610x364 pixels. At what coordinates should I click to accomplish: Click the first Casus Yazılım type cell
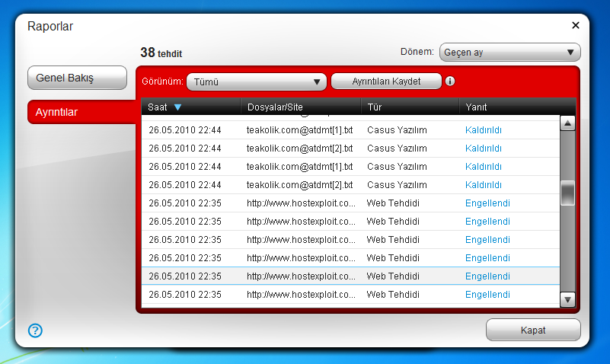pos(397,130)
